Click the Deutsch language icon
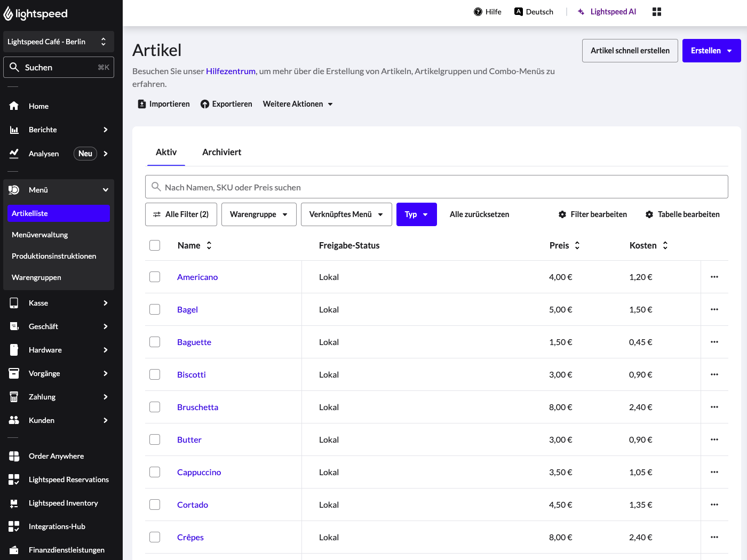Image resolution: width=747 pixels, height=560 pixels. 519,12
